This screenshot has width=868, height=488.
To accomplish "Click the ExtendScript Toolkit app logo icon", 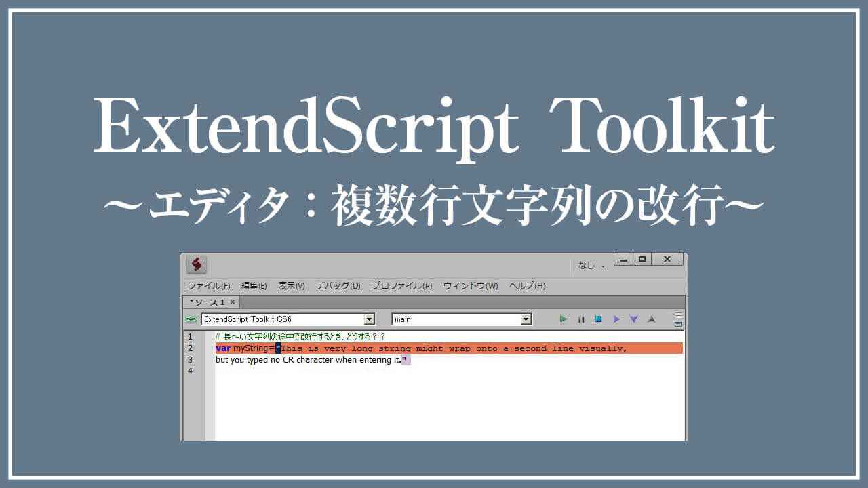I will (197, 264).
